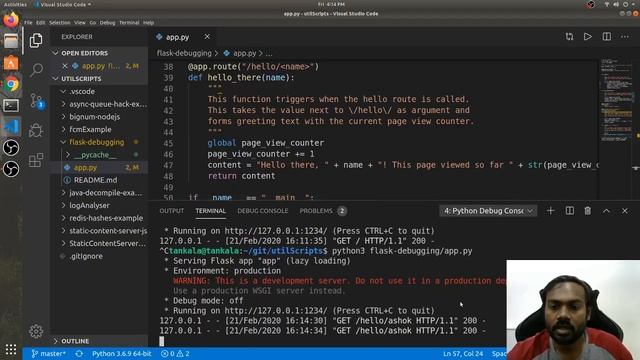Show applications grid in the dock

pyautogui.click(x=11, y=349)
